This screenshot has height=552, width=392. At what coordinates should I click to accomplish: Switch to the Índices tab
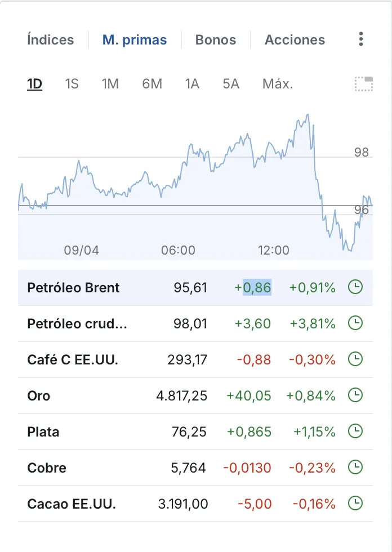(x=51, y=40)
